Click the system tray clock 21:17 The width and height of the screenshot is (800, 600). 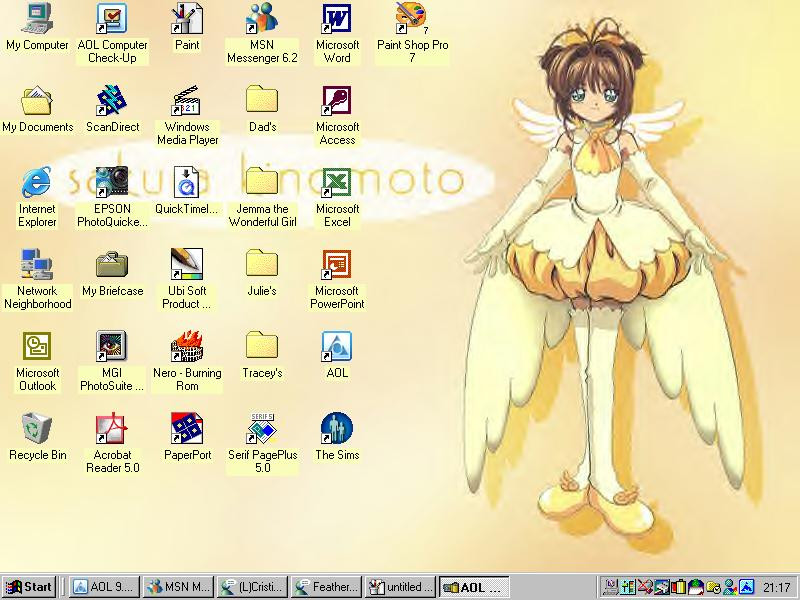[x=777, y=587]
